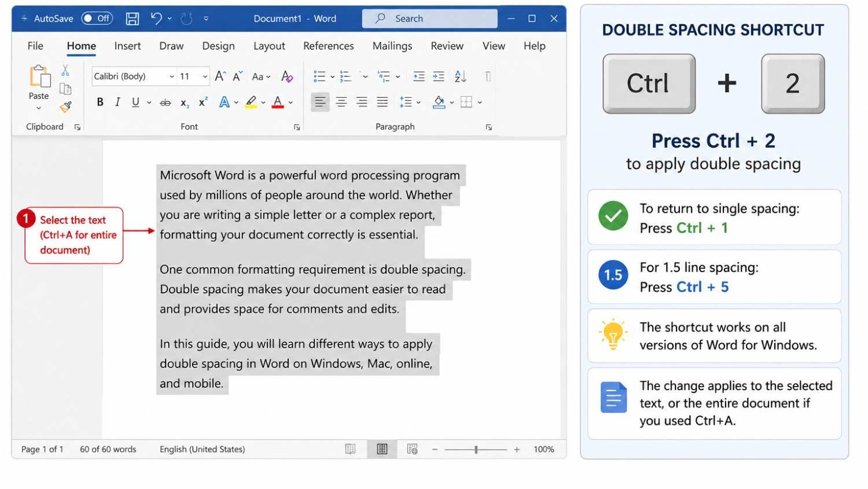
Task: Align text to the right
Action: coord(362,102)
